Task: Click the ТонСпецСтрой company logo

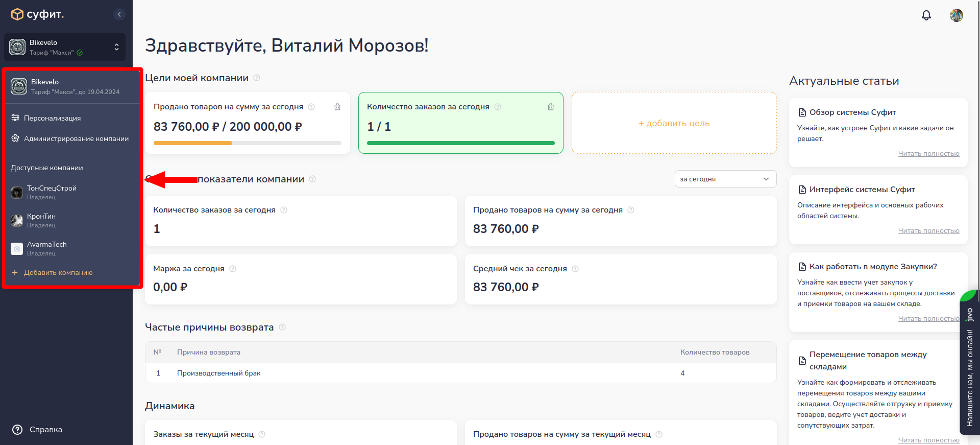Action: (17, 193)
